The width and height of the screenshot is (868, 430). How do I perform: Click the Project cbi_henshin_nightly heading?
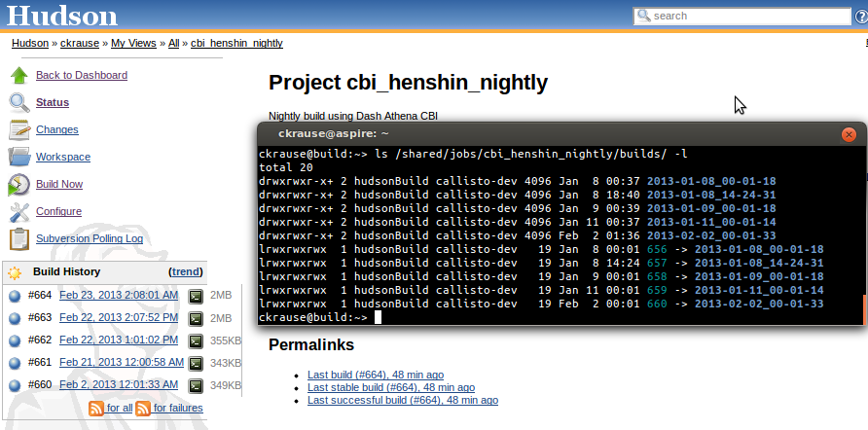click(408, 83)
